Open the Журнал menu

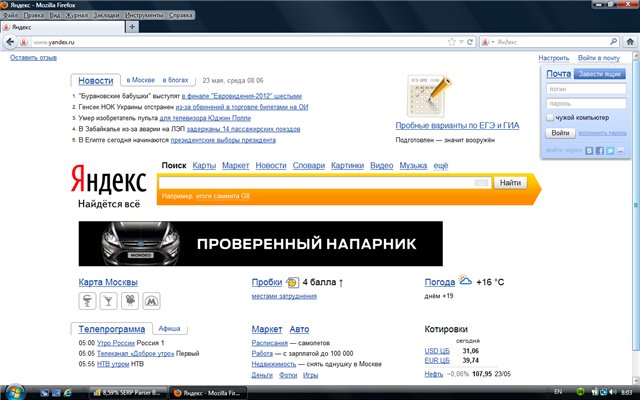point(77,15)
